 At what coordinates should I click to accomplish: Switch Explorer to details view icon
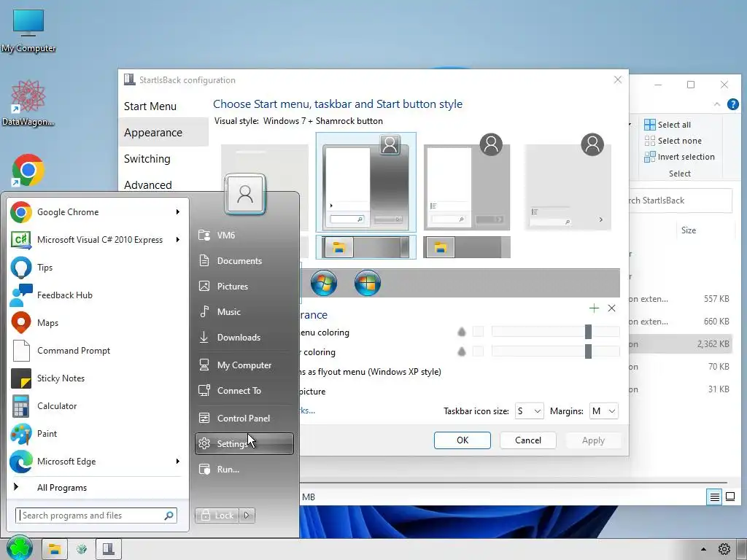[715, 497]
